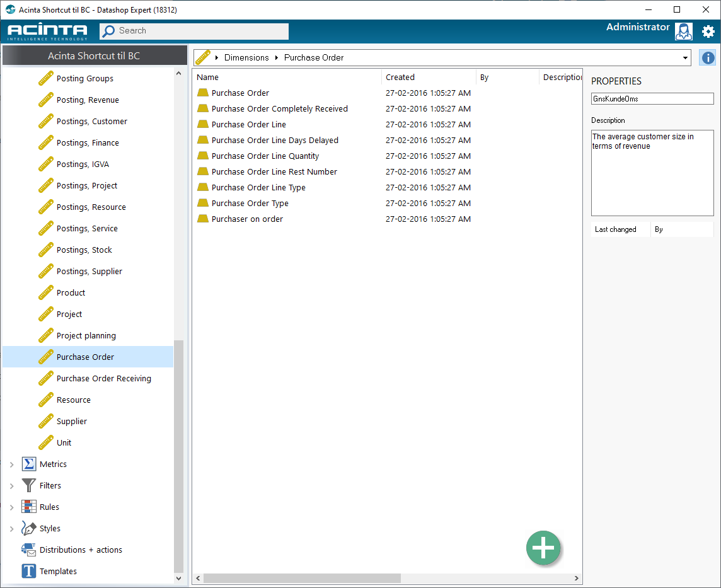Click the horizontal scrollbar thumb in list

pos(302,578)
